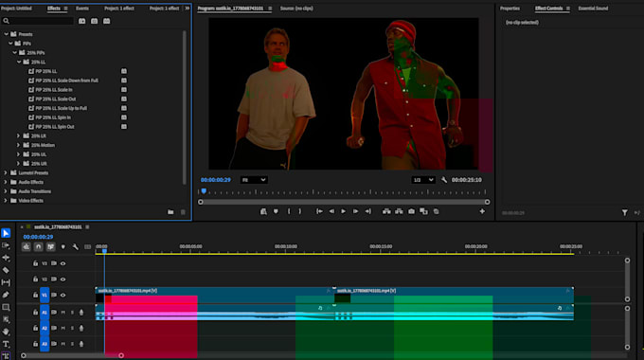Select the Pen tool
This screenshot has width=644, height=360.
6,295
